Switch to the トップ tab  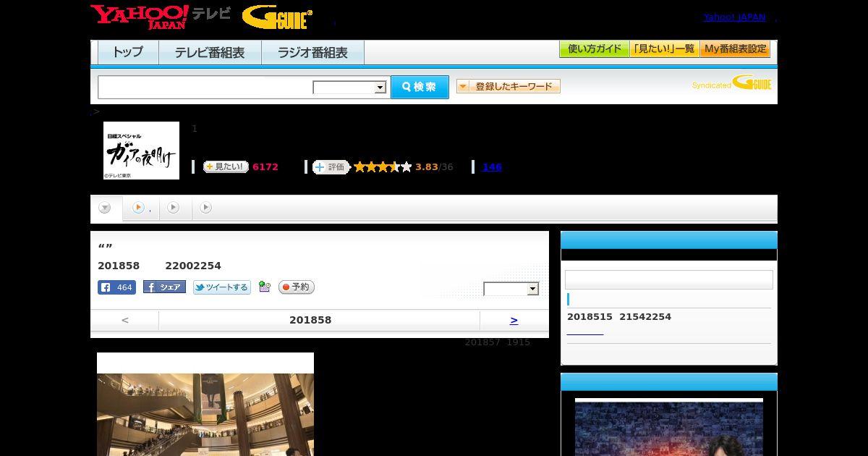(x=128, y=53)
